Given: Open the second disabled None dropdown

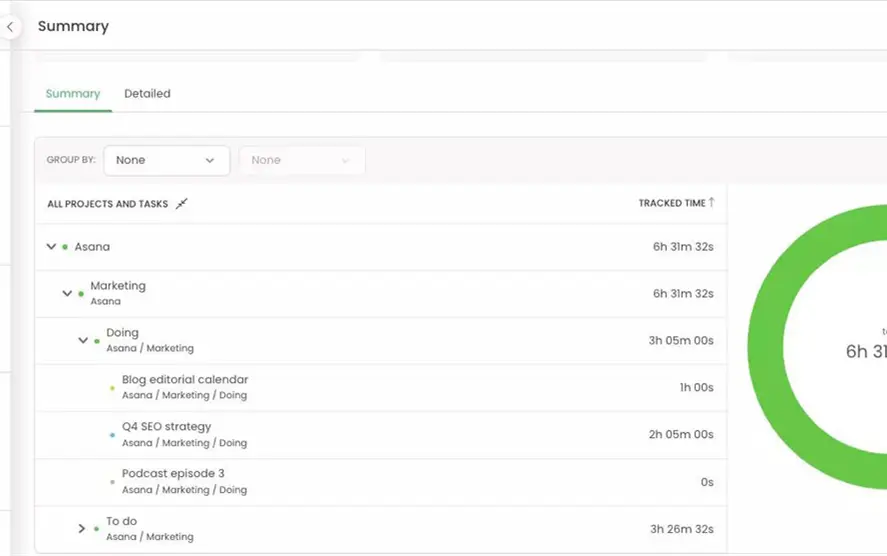Looking at the screenshot, I should [x=301, y=160].
